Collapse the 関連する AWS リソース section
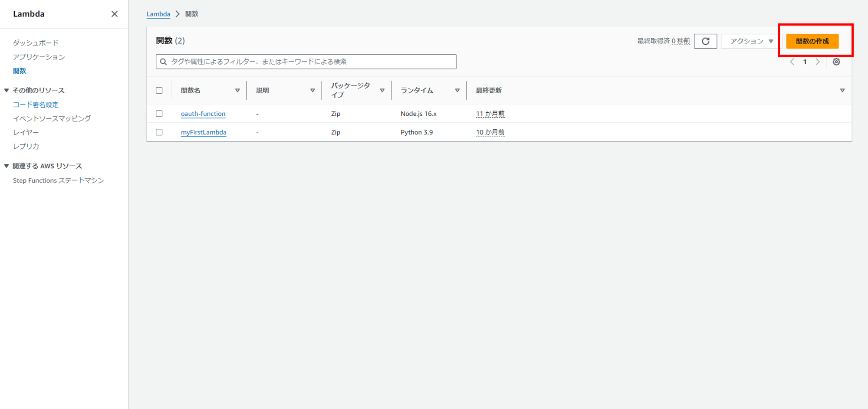Image resolution: width=868 pixels, height=409 pixels. click(6, 165)
